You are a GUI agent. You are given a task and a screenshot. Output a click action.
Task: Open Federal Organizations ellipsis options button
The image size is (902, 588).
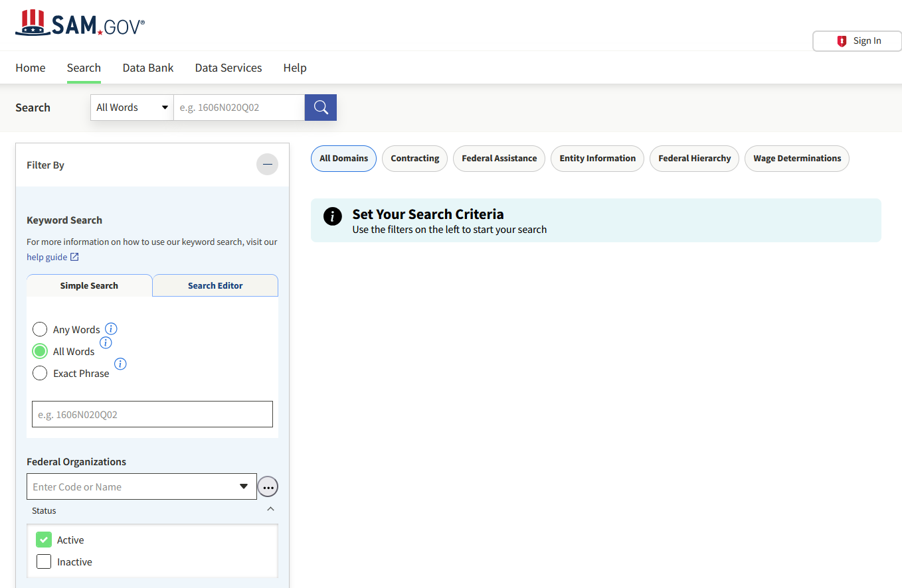pyautogui.click(x=268, y=487)
